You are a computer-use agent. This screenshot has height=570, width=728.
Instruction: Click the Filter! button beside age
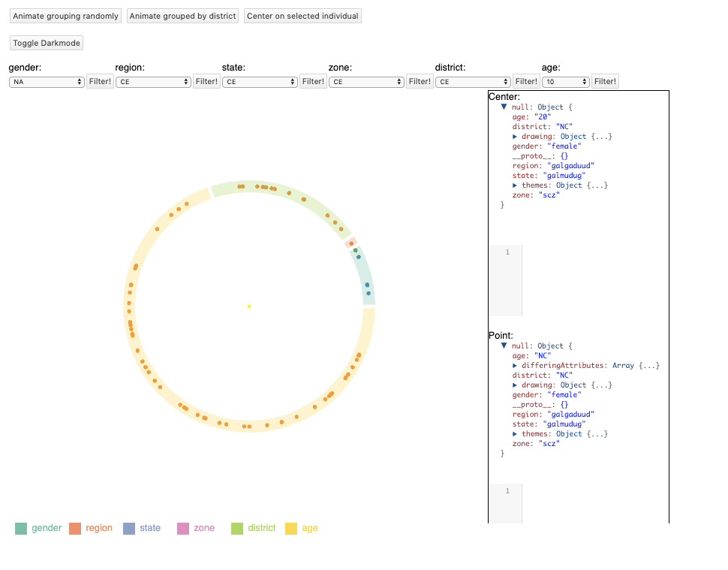point(605,82)
